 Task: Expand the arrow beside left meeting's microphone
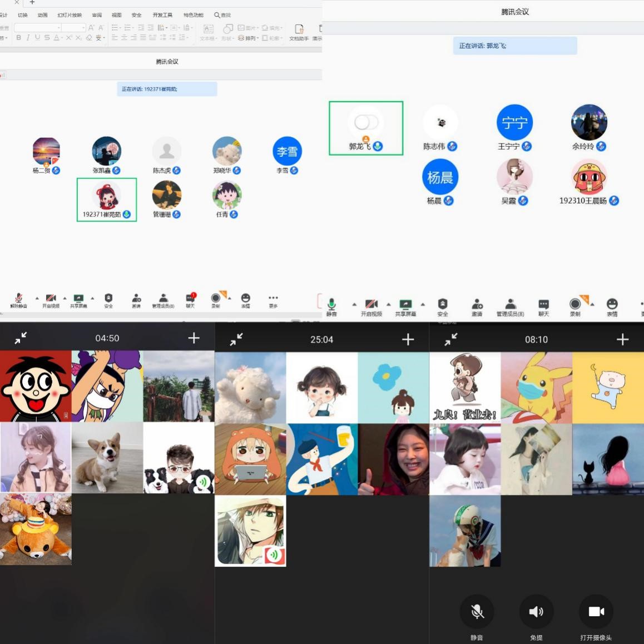pyautogui.click(x=37, y=299)
